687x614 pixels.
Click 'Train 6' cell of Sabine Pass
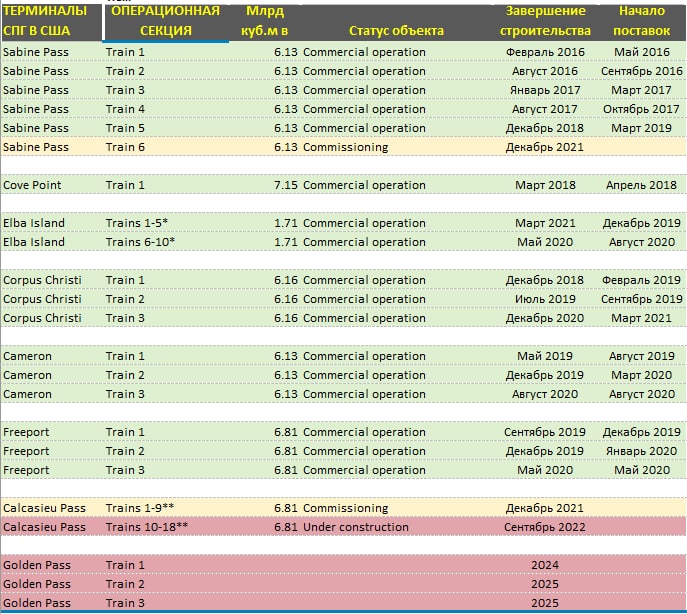click(x=125, y=147)
